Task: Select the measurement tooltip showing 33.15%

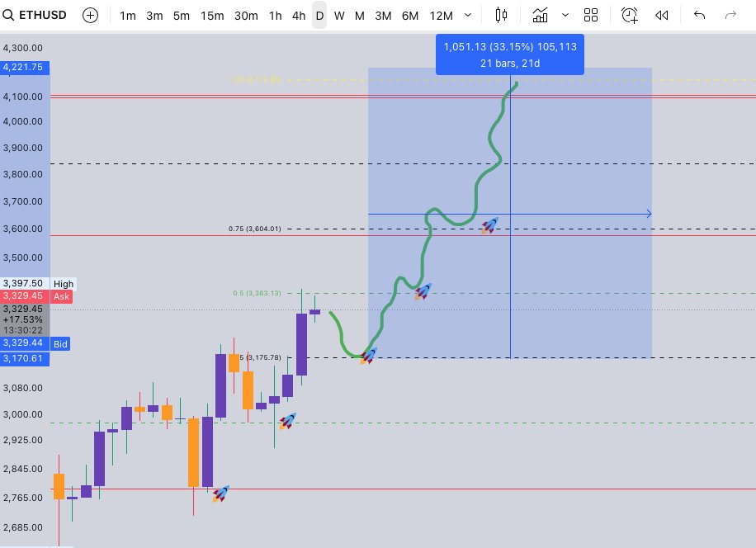Action: coord(509,54)
